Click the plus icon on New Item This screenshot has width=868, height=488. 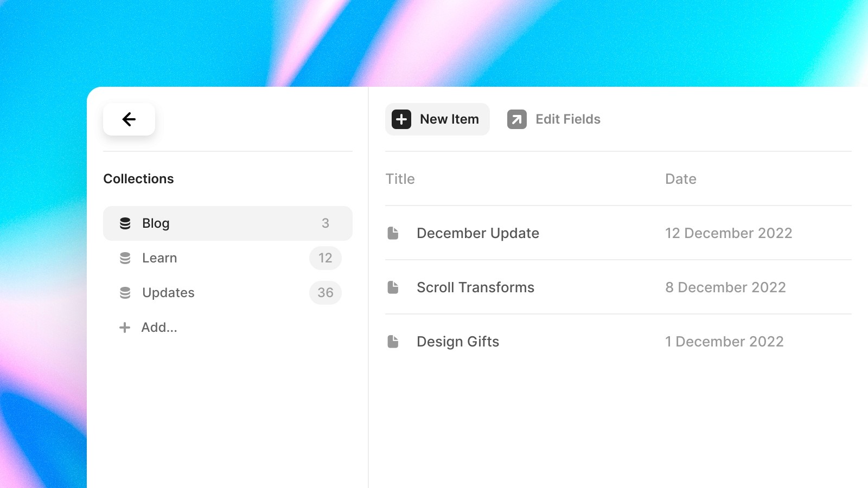coord(401,119)
